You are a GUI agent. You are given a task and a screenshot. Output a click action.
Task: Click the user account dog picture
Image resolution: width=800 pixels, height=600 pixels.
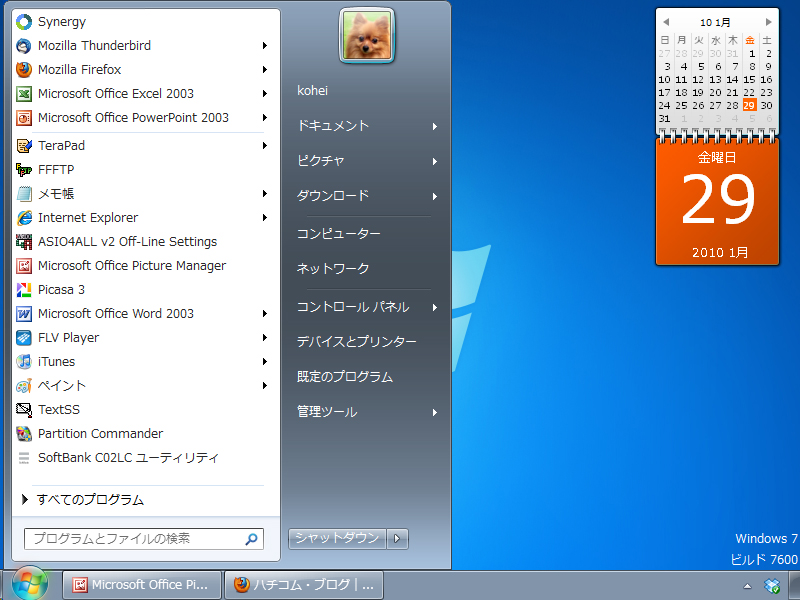[x=367, y=36]
